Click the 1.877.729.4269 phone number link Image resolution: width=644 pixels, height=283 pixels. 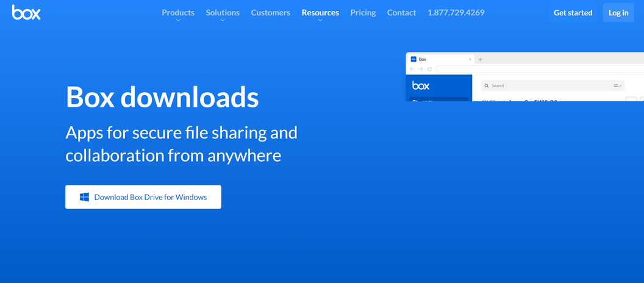tap(456, 12)
